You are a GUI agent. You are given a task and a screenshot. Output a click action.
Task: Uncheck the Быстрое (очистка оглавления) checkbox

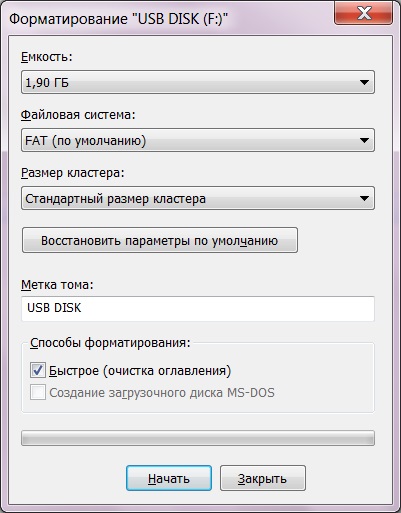point(38,370)
